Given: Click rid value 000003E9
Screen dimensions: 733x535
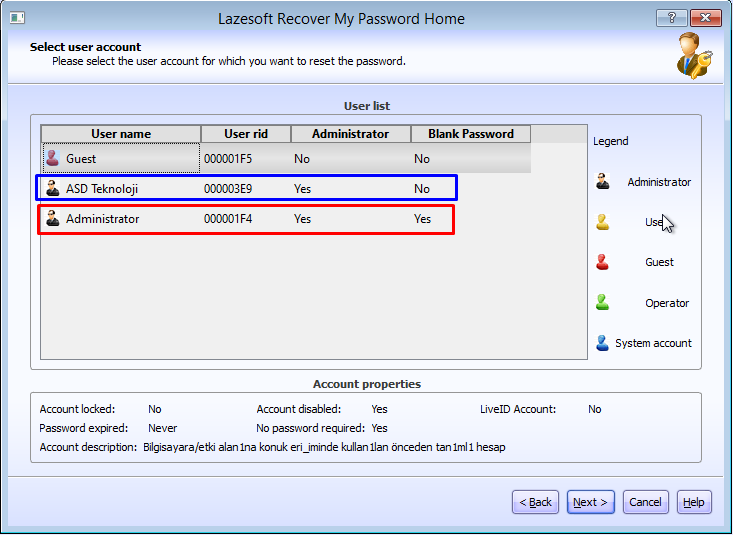Looking at the screenshot, I should (228, 189).
